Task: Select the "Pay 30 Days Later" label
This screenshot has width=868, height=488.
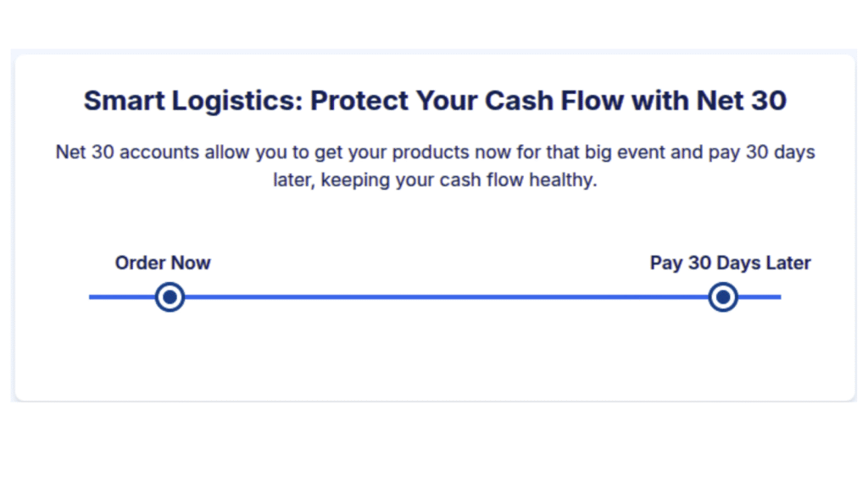Action: (730, 263)
